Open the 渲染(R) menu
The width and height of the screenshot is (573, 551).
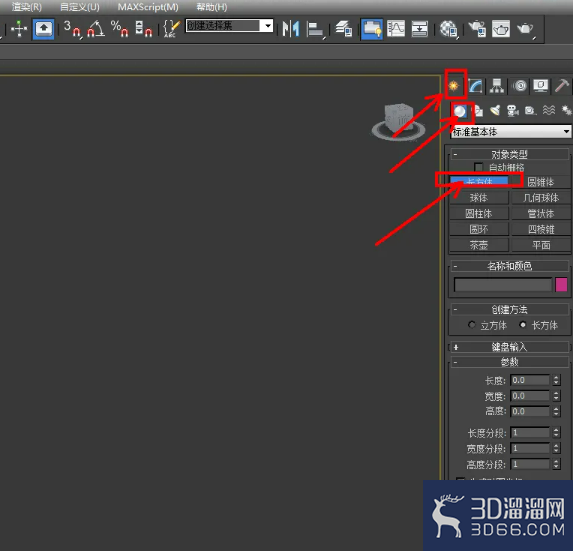tap(27, 7)
